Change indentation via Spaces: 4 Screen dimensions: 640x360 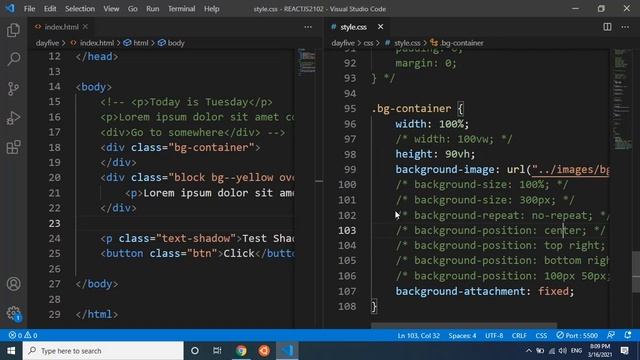462,335
